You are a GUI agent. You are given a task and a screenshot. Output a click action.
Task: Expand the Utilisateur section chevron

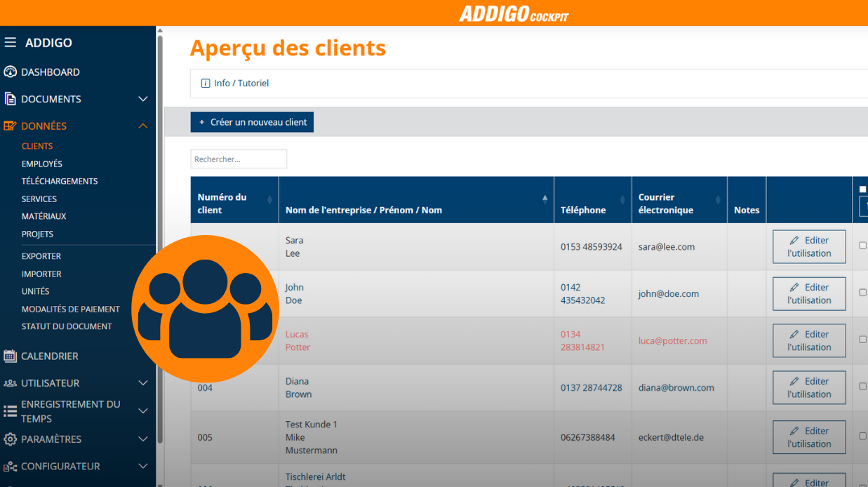point(143,383)
